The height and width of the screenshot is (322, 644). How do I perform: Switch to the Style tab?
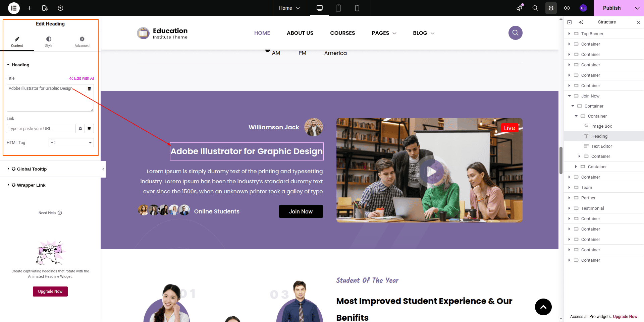[x=49, y=42]
